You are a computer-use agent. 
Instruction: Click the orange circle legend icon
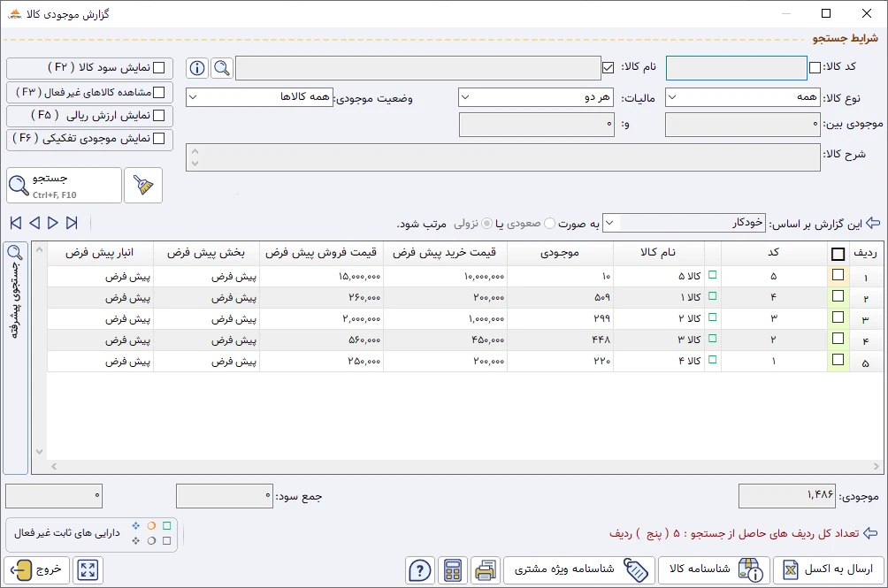151,526
